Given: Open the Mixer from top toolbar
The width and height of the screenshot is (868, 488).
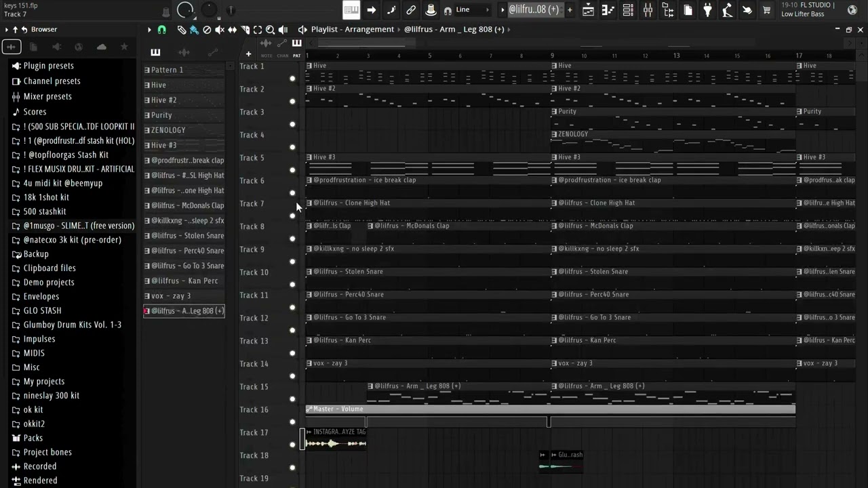Looking at the screenshot, I should click(648, 10).
